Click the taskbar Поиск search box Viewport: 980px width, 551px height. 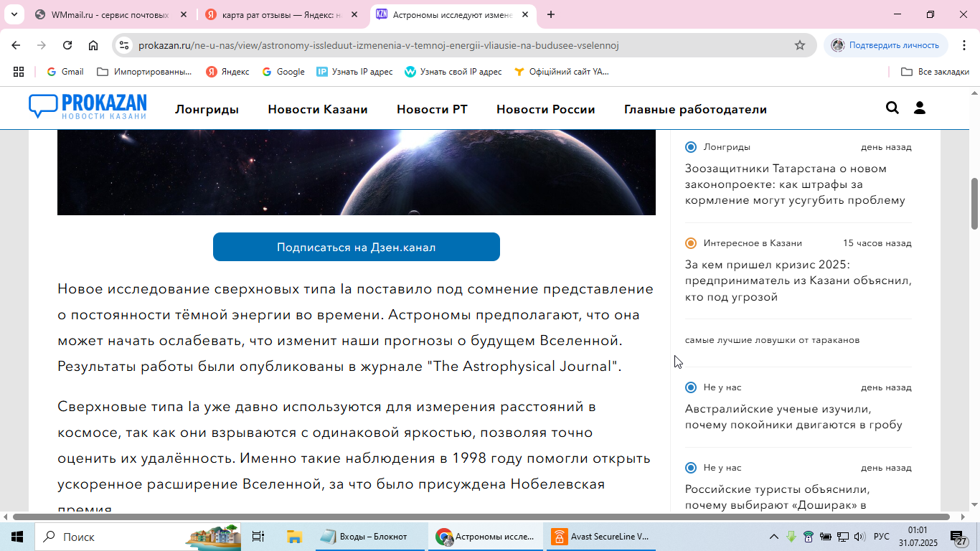point(139,537)
